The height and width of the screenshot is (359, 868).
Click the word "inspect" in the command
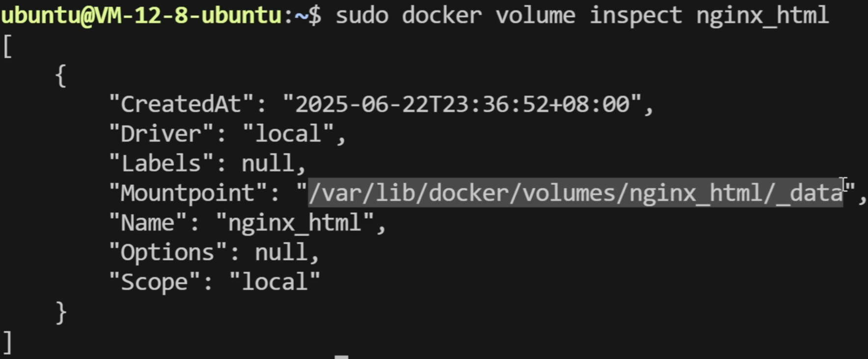click(636, 16)
